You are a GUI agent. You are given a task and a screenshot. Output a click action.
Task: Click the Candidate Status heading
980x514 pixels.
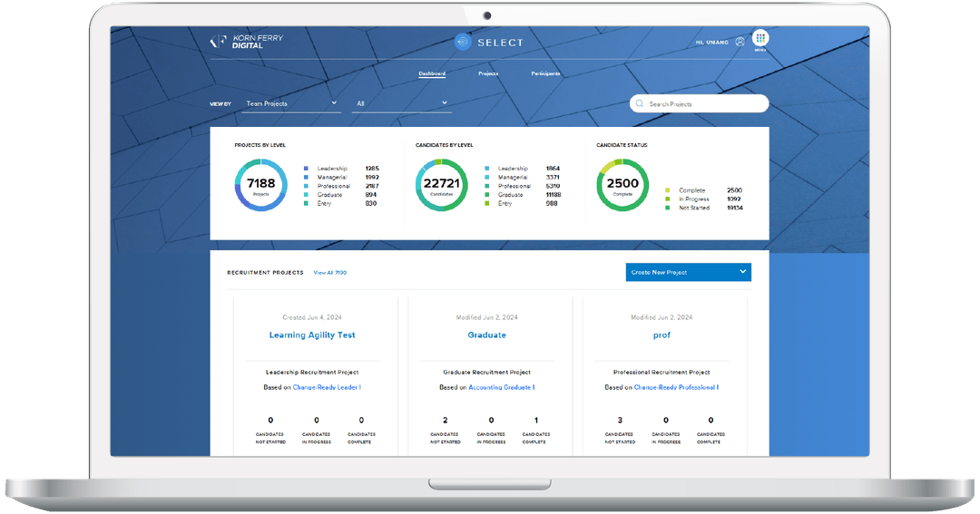(x=622, y=146)
